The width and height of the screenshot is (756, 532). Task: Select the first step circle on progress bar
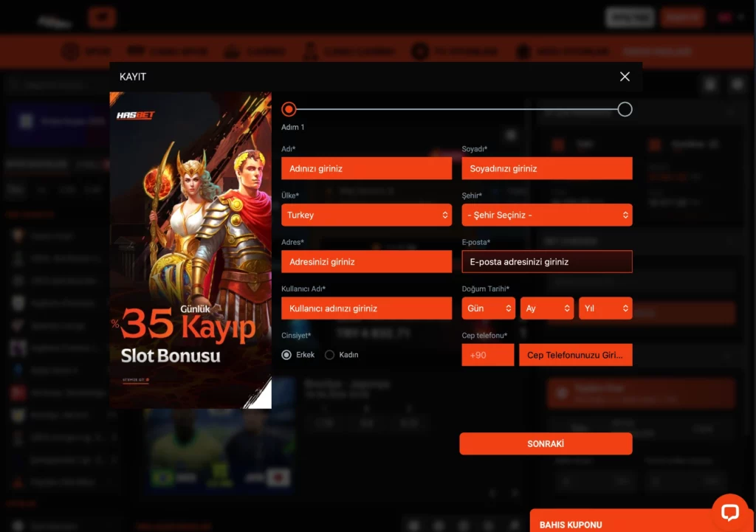(x=289, y=109)
